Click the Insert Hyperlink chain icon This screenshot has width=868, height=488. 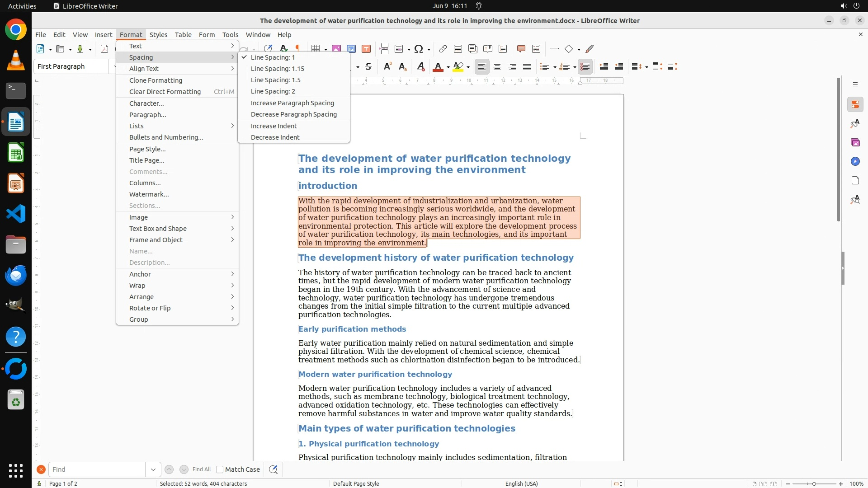[x=443, y=49]
